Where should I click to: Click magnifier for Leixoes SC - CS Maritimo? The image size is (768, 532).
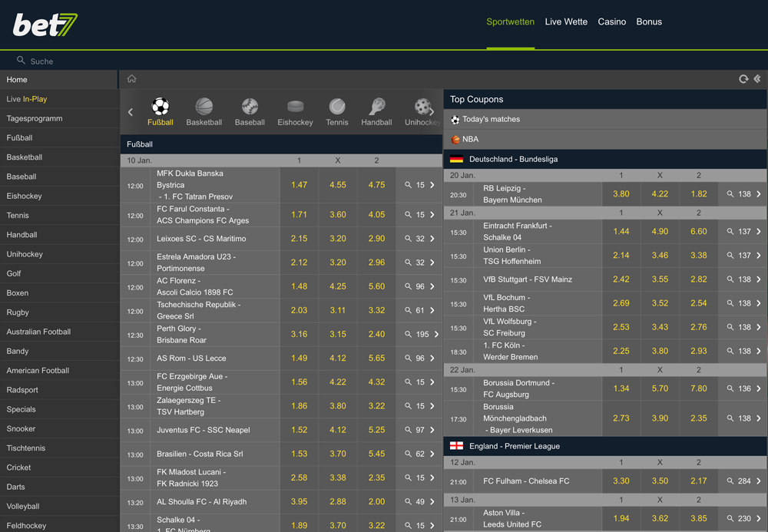tap(408, 238)
